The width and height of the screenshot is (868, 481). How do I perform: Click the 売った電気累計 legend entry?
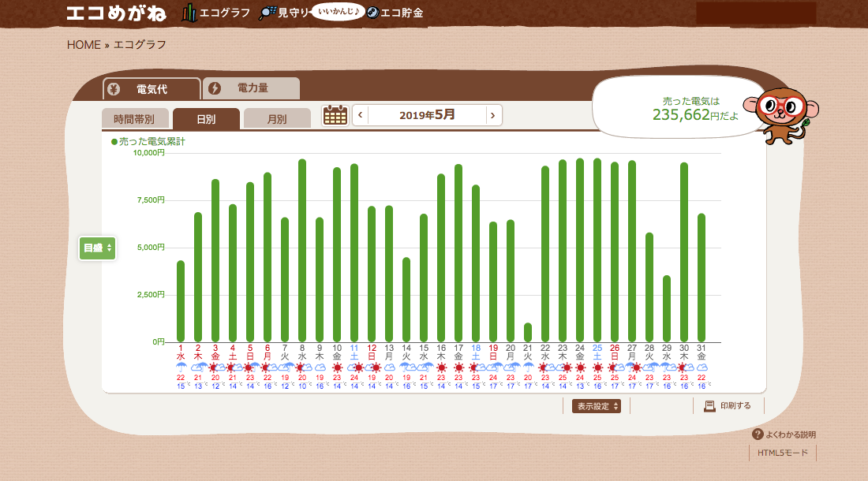coord(148,141)
